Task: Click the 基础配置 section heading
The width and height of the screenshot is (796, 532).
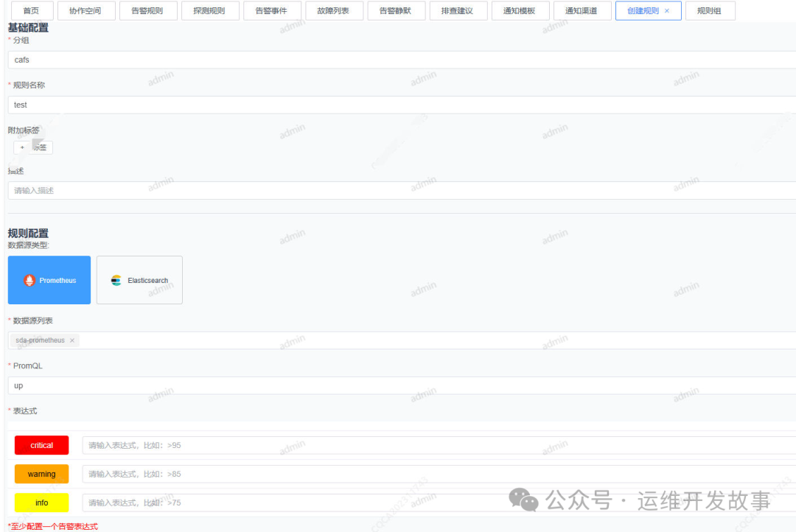Action: (28, 28)
